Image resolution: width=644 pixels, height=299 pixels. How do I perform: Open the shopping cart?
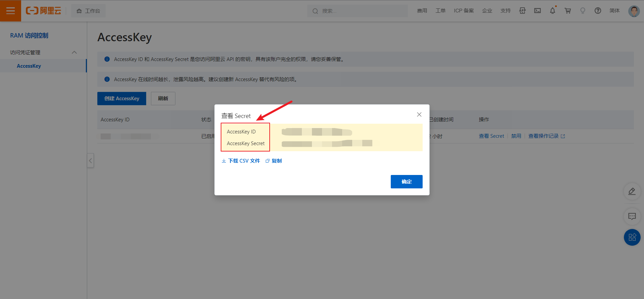[568, 11]
